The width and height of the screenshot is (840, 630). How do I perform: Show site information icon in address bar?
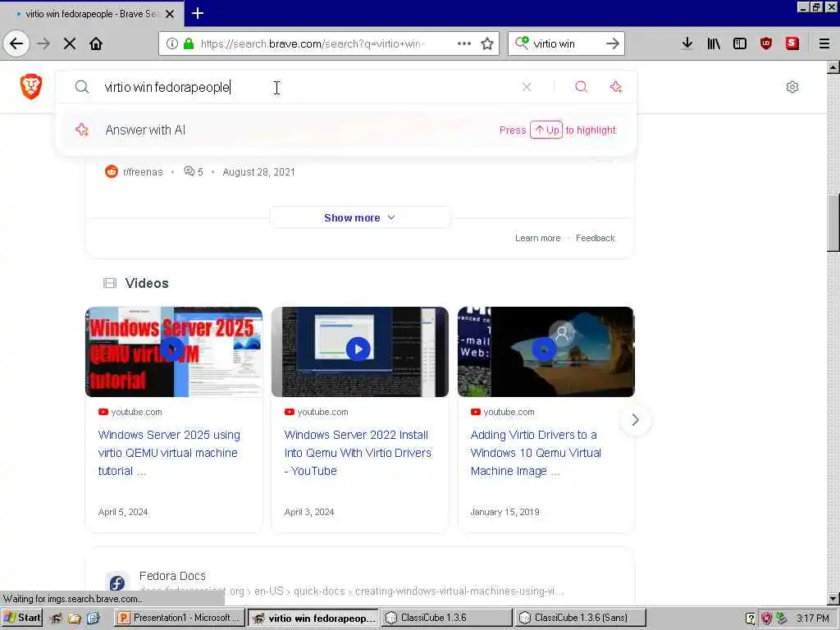(x=172, y=43)
